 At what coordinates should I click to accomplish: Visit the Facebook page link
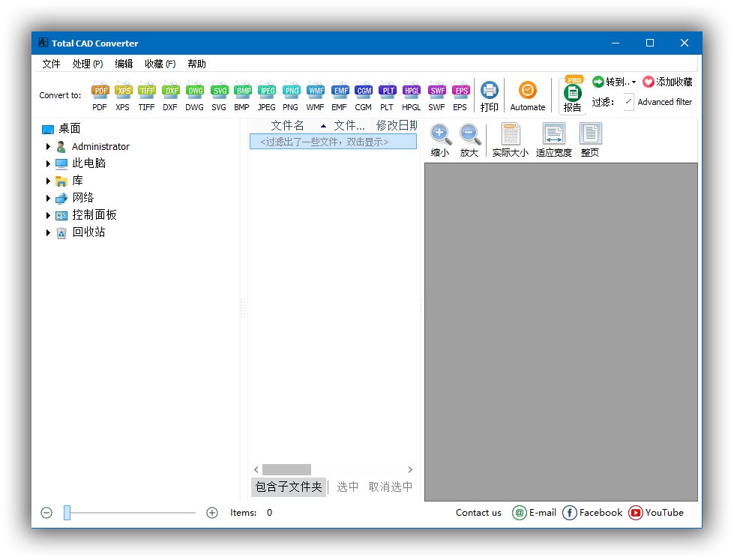(x=592, y=513)
